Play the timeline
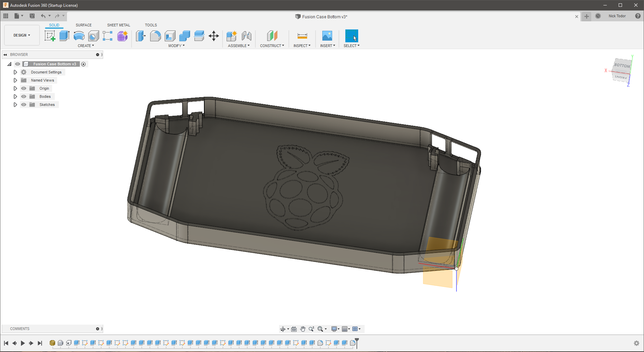 [23, 343]
